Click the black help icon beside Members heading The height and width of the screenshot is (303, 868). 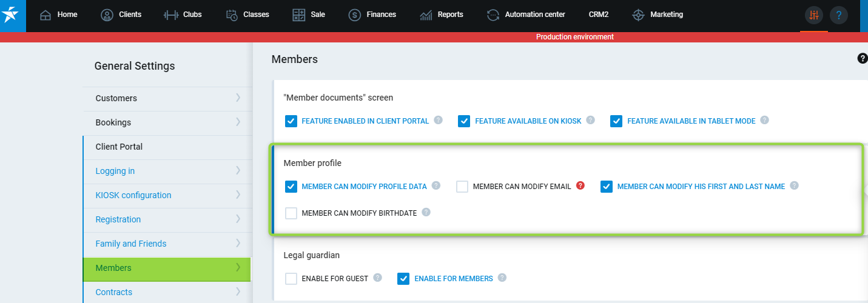tap(862, 58)
